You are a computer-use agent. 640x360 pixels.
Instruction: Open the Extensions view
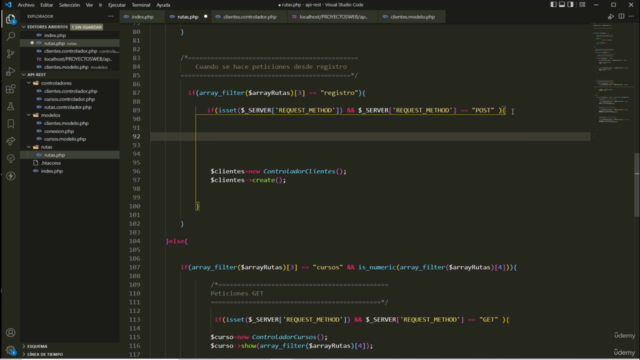click(11, 89)
